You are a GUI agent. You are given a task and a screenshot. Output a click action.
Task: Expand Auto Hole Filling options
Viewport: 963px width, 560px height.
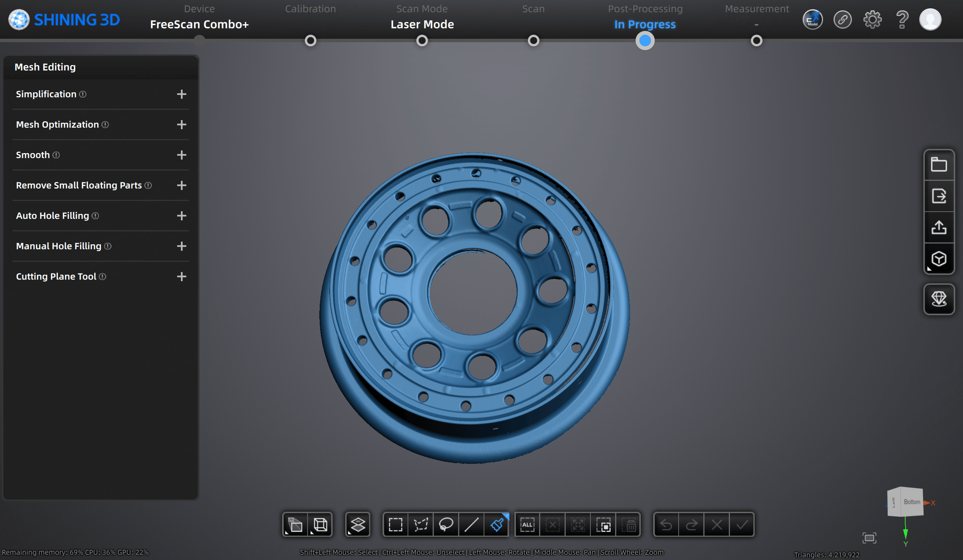point(182,216)
